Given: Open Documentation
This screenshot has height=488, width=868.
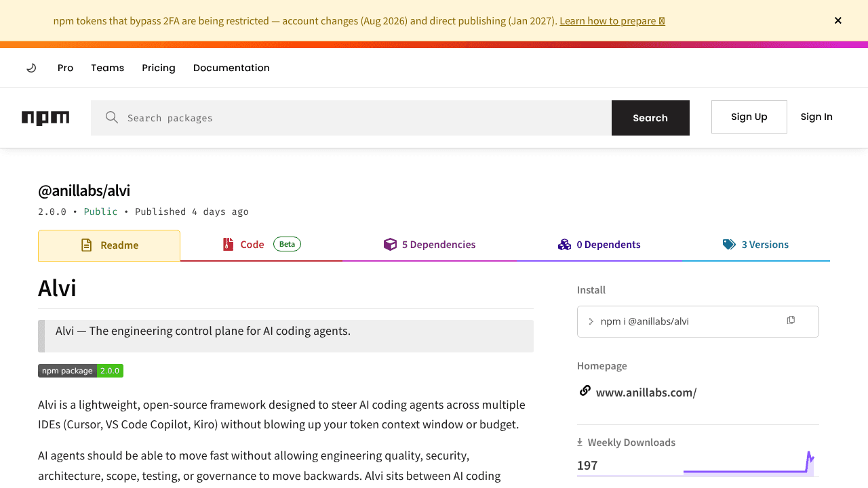Looking at the screenshot, I should tap(231, 68).
